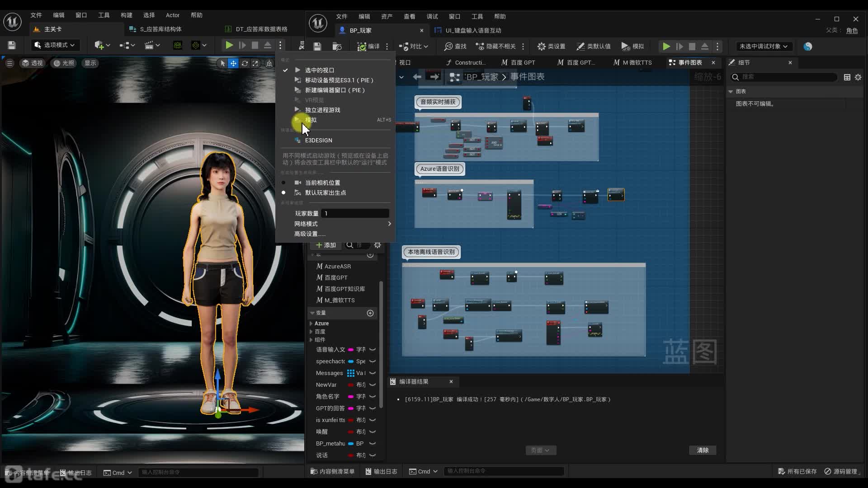Add a new variable with 变量 plus icon
Screen dimensions: 868x488
click(x=370, y=313)
